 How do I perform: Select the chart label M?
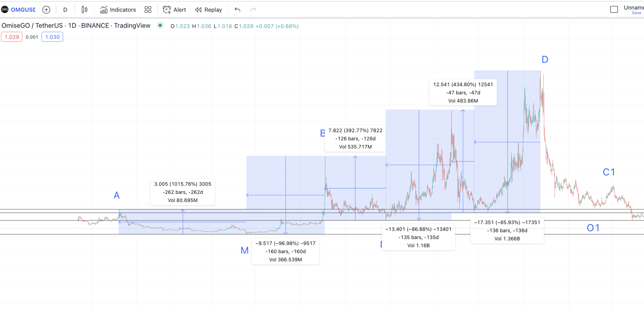245,250
